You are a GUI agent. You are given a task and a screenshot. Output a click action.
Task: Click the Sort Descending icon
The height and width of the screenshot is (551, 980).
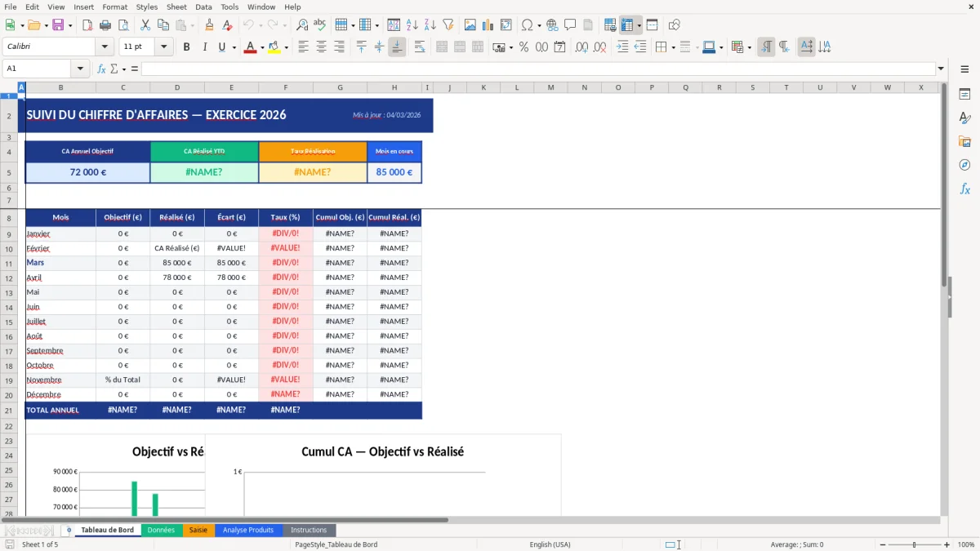[430, 25]
